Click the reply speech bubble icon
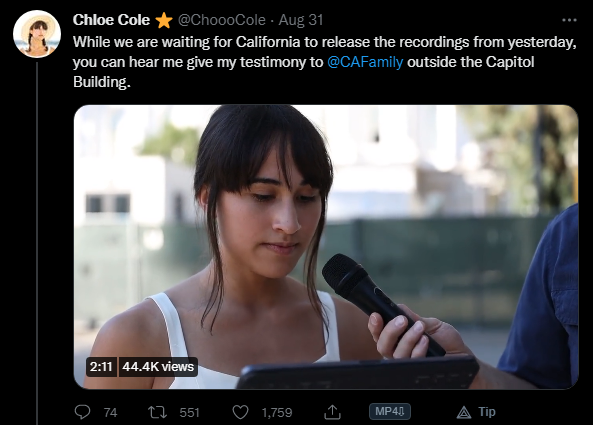593x425 pixels. [x=82, y=412]
